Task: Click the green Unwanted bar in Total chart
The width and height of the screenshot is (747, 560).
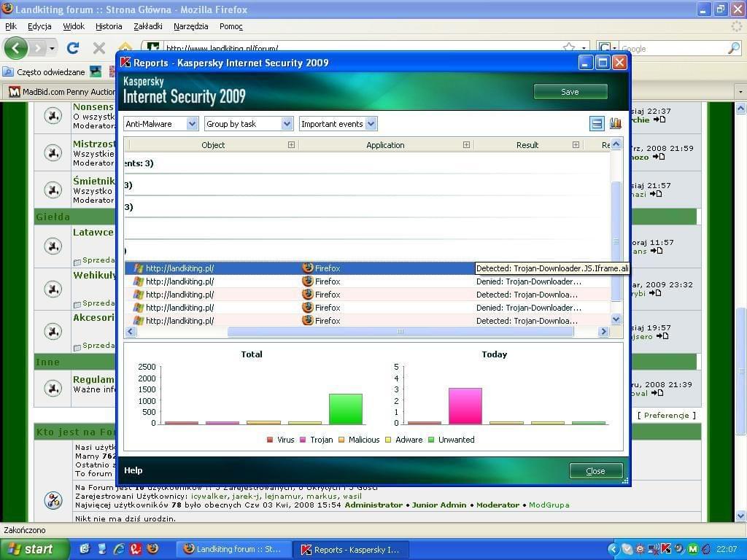Action: tap(345, 408)
